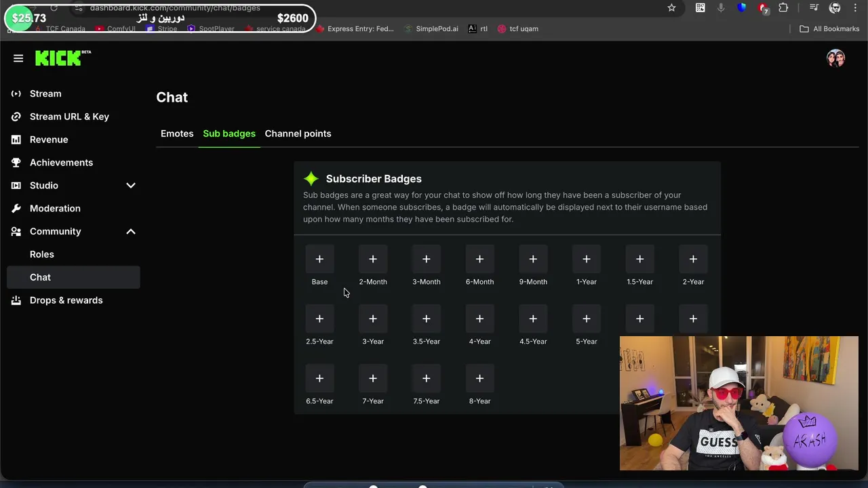Open the rtl bookmark

coord(478,29)
